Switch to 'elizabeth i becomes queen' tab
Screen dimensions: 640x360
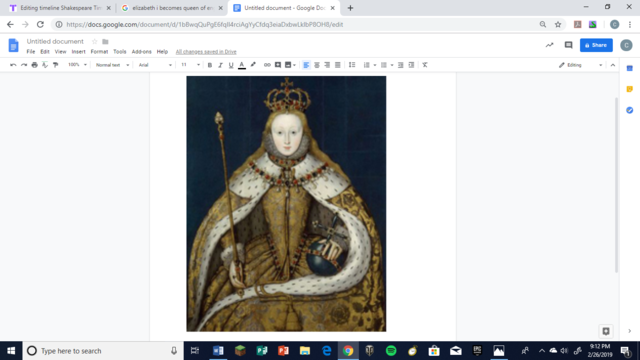click(x=172, y=8)
